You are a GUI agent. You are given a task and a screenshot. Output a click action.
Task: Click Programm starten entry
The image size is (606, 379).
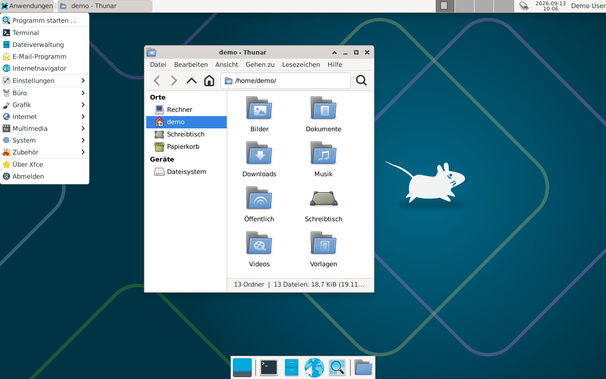point(44,20)
